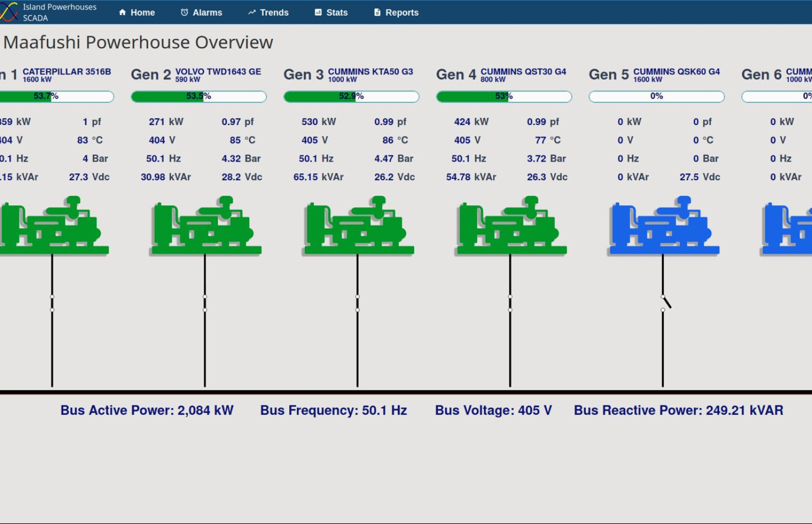This screenshot has width=812, height=524.
Task: Go to the Alarms page
Action: [201, 12]
